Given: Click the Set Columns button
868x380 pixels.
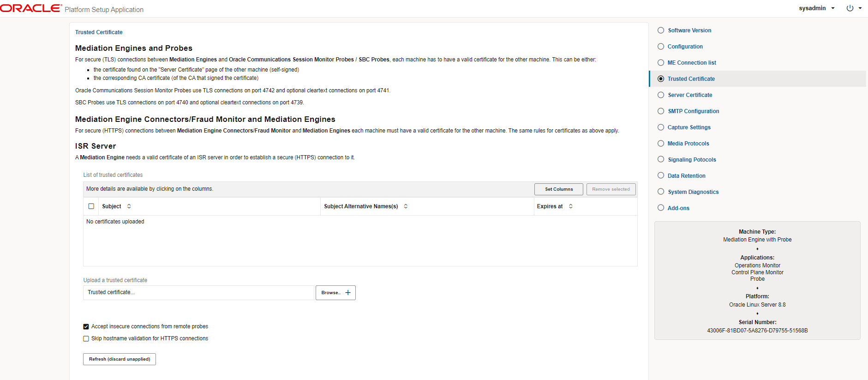Looking at the screenshot, I should [559, 189].
